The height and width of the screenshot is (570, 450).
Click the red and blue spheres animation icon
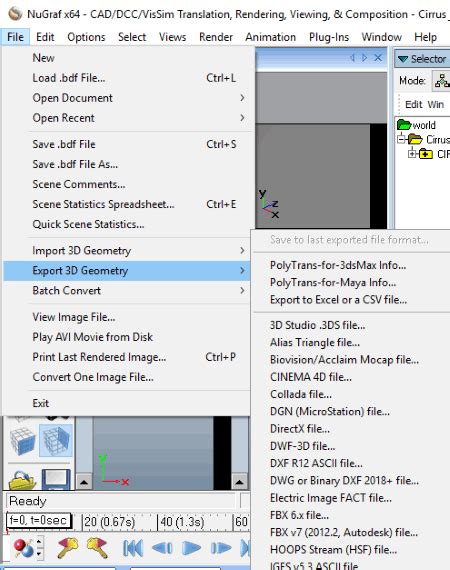tap(23, 548)
